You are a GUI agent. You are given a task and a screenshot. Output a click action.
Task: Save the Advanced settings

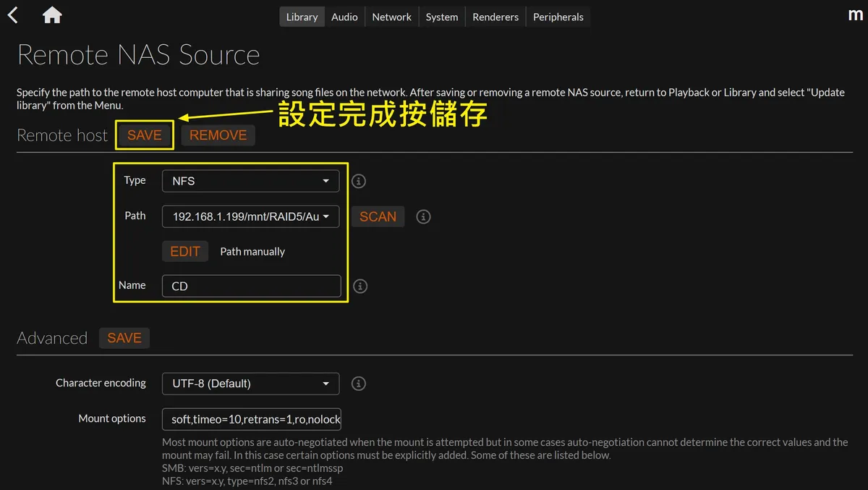tap(124, 338)
